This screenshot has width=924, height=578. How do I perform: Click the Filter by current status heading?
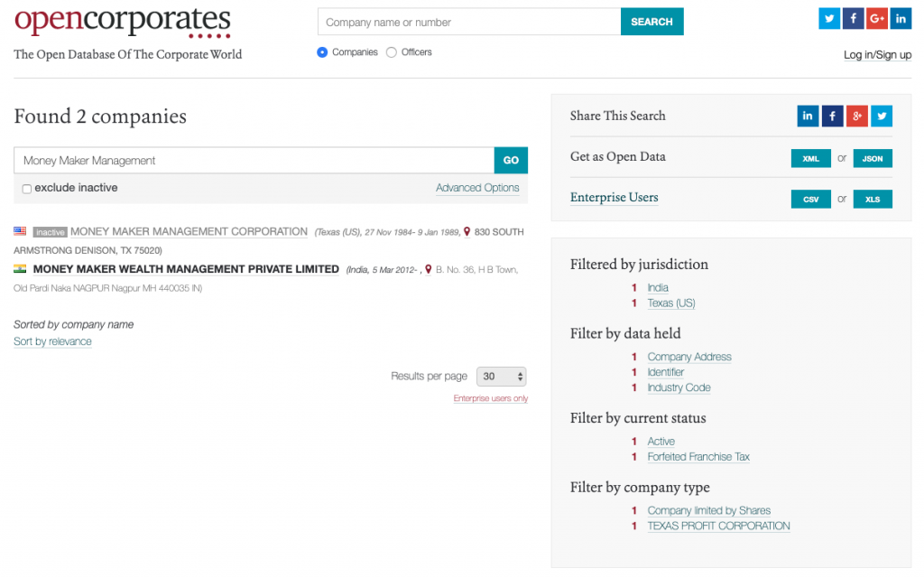coord(638,418)
